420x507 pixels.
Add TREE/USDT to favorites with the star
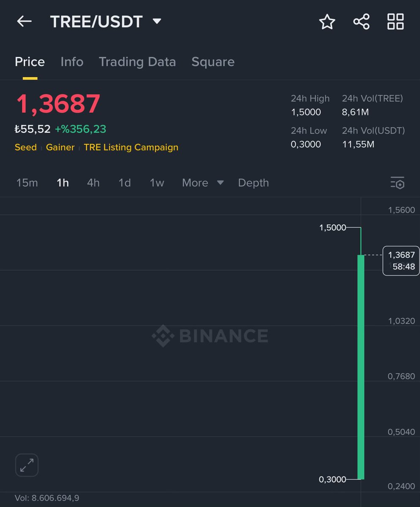(327, 22)
